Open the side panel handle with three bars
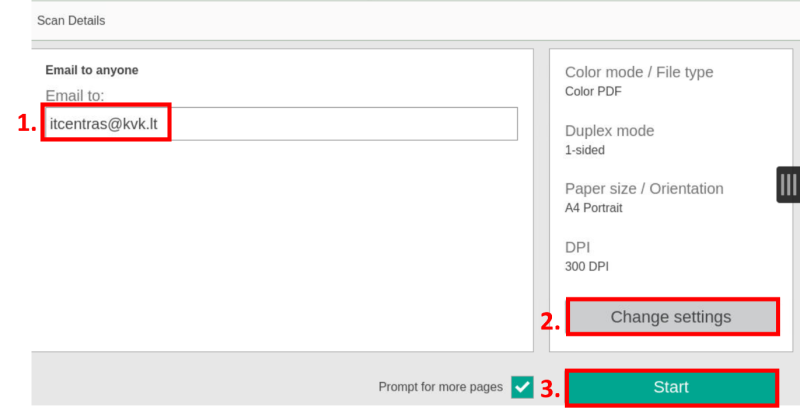800x420 pixels. click(788, 184)
